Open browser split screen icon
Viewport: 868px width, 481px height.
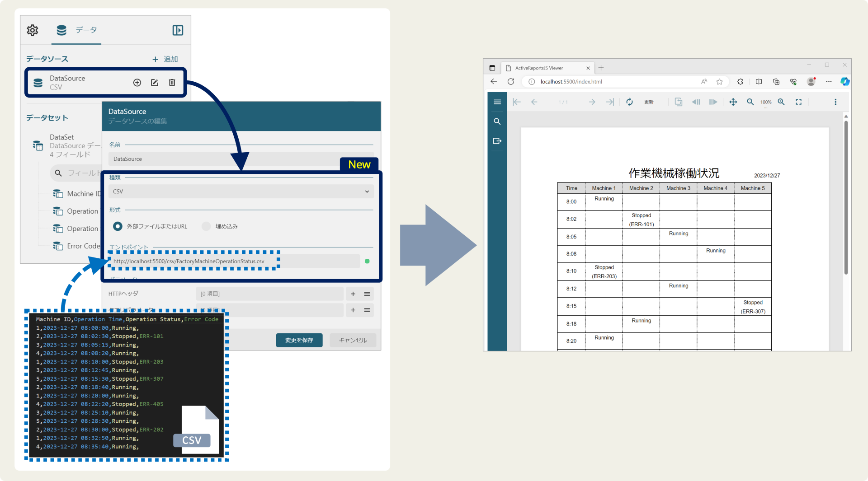pos(759,82)
